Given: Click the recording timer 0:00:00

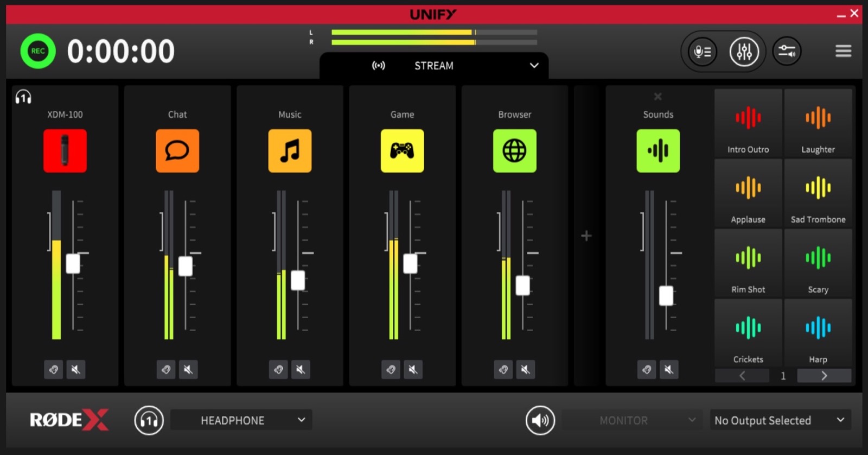Looking at the screenshot, I should tap(121, 52).
